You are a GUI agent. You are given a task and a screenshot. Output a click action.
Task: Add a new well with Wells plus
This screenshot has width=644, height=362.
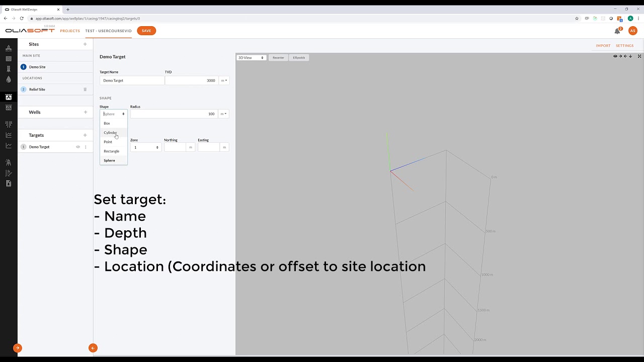click(85, 112)
